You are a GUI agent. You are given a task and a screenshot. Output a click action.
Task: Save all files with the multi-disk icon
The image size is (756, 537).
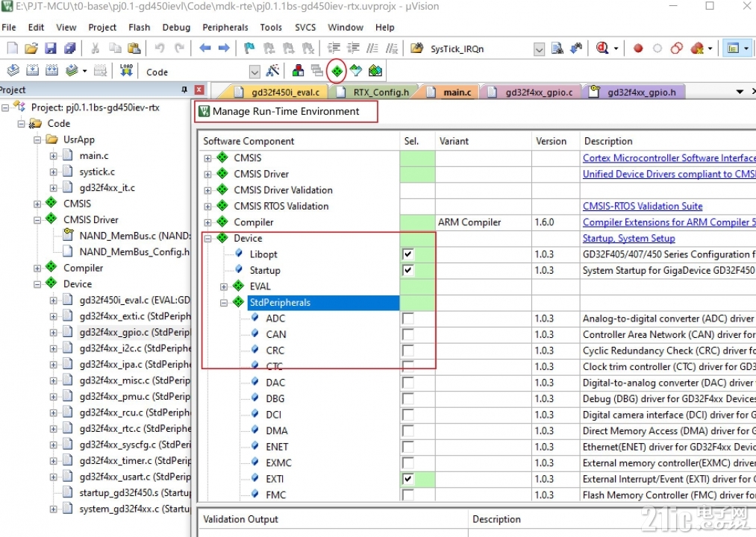(x=70, y=48)
